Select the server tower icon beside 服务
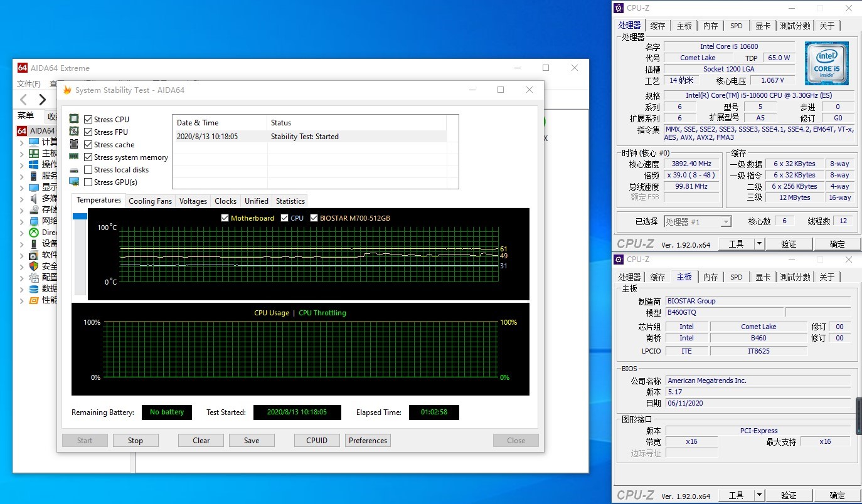862x504 pixels. [34, 176]
